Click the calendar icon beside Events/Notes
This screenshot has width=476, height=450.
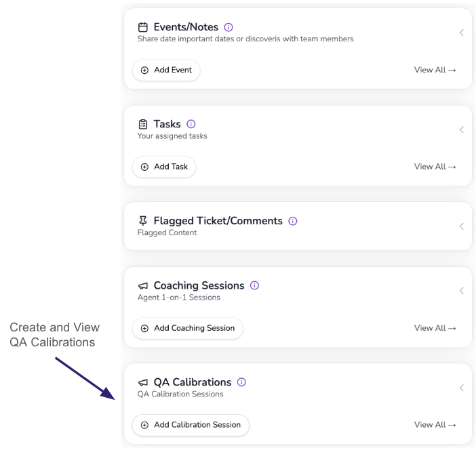143,28
